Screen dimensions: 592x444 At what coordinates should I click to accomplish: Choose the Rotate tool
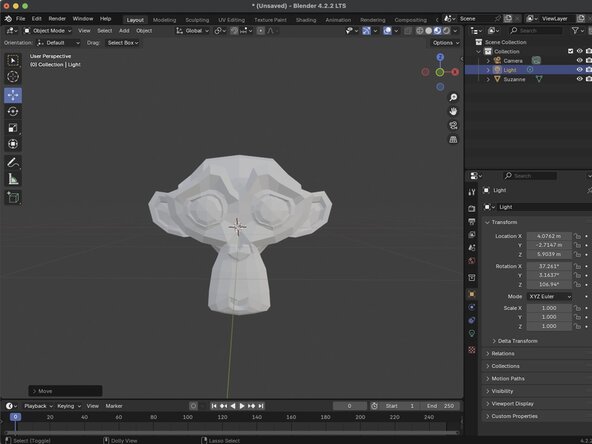click(x=13, y=111)
